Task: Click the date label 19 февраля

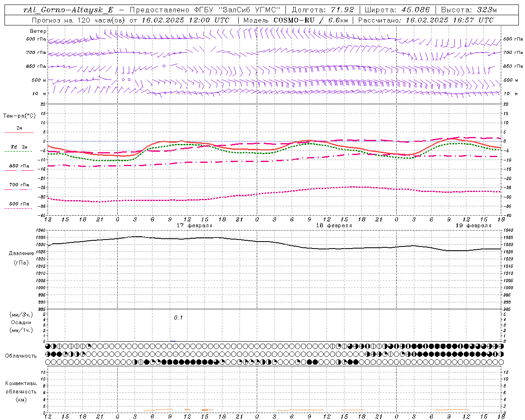Action: pyautogui.click(x=473, y=226)
